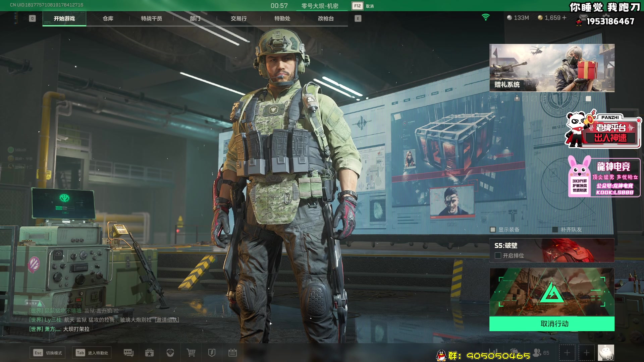
Task: Click the 大坝打架拉 world chat message
Action: pos(59,329)
